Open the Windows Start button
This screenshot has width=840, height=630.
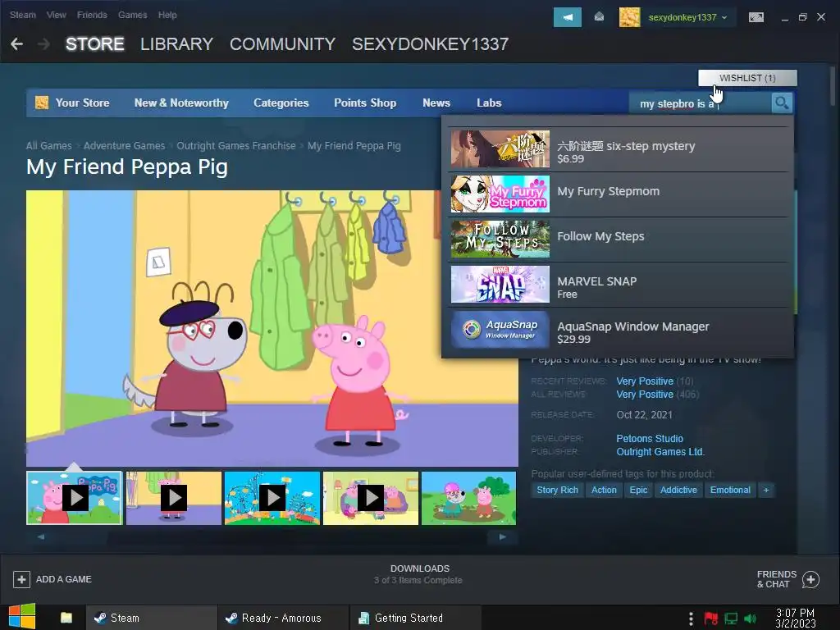22,617
